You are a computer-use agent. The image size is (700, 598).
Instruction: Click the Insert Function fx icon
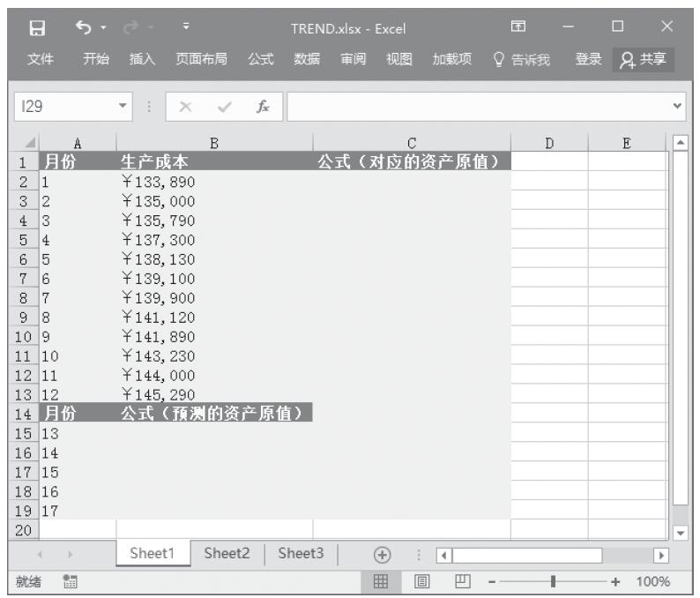coord(263,107)
